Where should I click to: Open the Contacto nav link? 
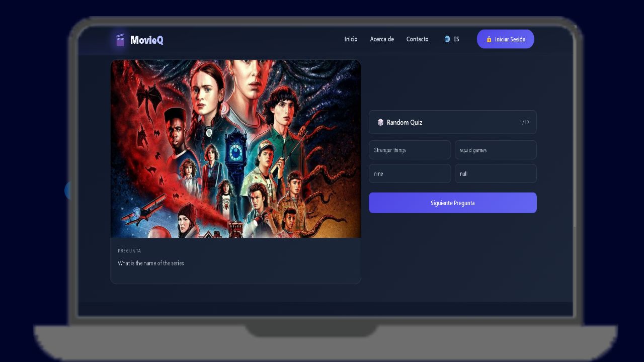418,39
